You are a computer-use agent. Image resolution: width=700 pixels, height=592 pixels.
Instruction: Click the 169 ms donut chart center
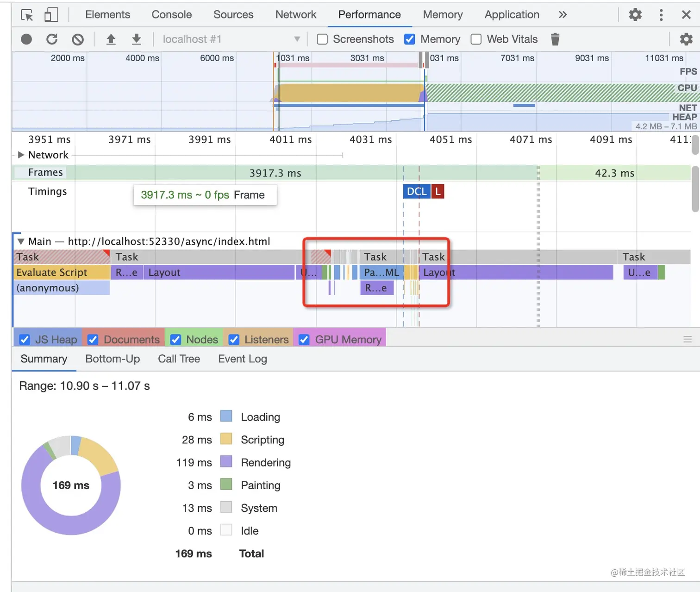(71, 485)
